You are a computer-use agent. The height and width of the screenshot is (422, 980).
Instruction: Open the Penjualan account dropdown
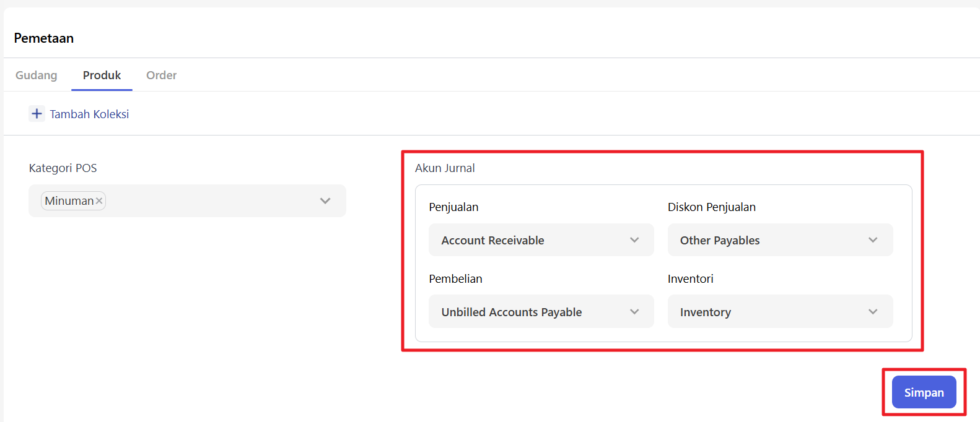point(533,240)
